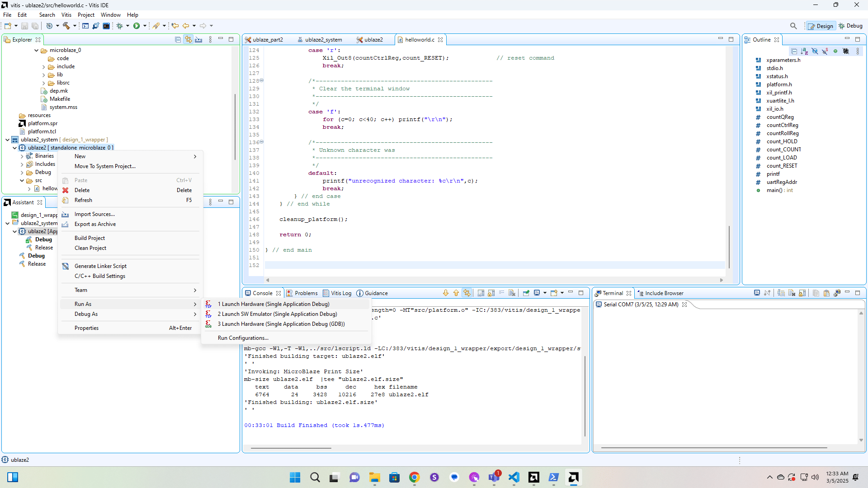This screenshot has height=488, width=868.
Task: Open Visual Studio Code from taskbar
Action: [514, 477]
